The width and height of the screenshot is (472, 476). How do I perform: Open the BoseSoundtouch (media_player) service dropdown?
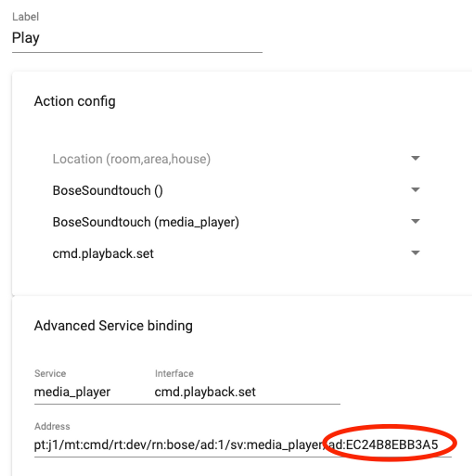pos(236,222)
